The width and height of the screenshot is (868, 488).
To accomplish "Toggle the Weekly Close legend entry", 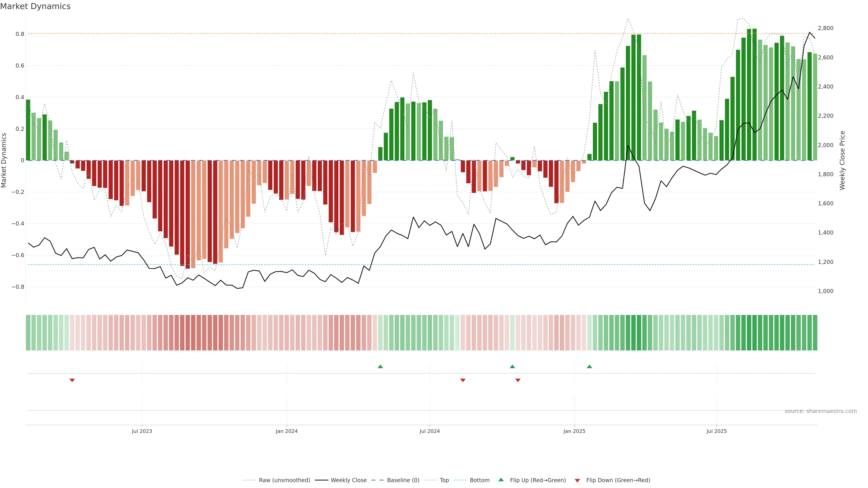I will coord(348,480).
